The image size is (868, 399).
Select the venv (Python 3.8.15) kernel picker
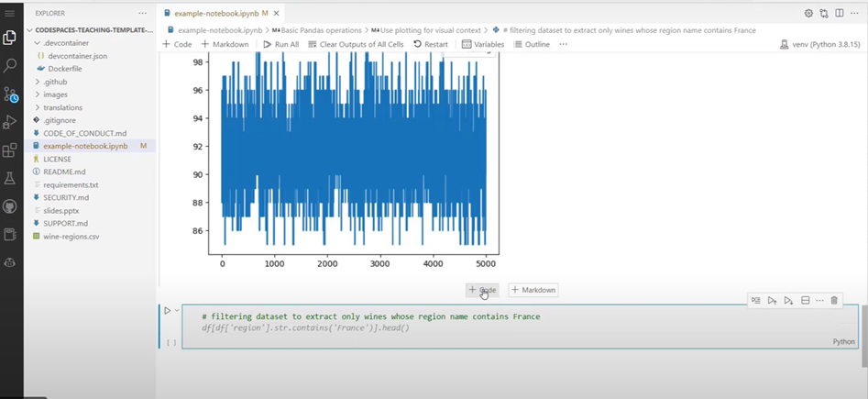pyautogui.click(x=819, y=44)
